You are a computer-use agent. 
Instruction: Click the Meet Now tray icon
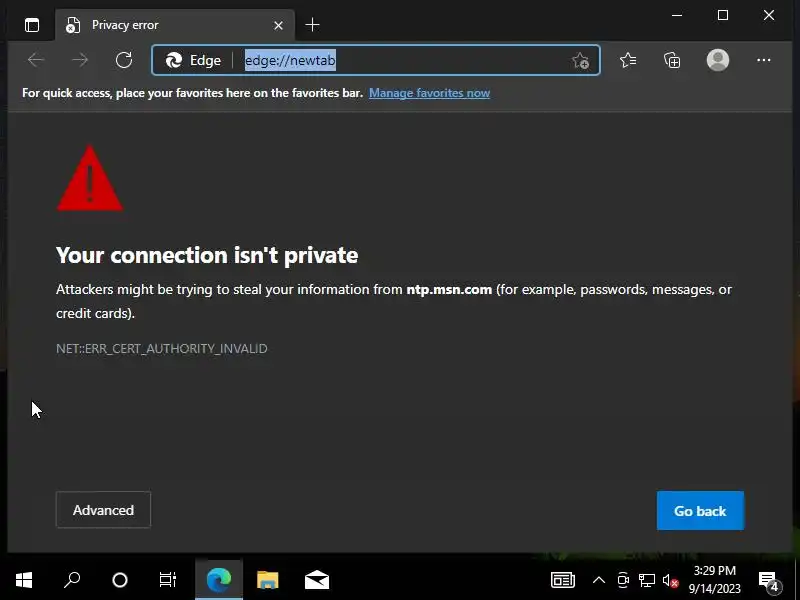click(622, 580)
